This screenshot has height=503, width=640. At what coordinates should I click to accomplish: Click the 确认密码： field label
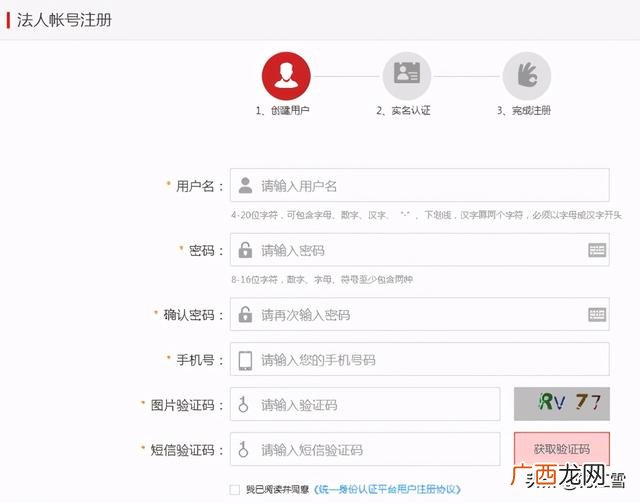[x=193, y=315]
